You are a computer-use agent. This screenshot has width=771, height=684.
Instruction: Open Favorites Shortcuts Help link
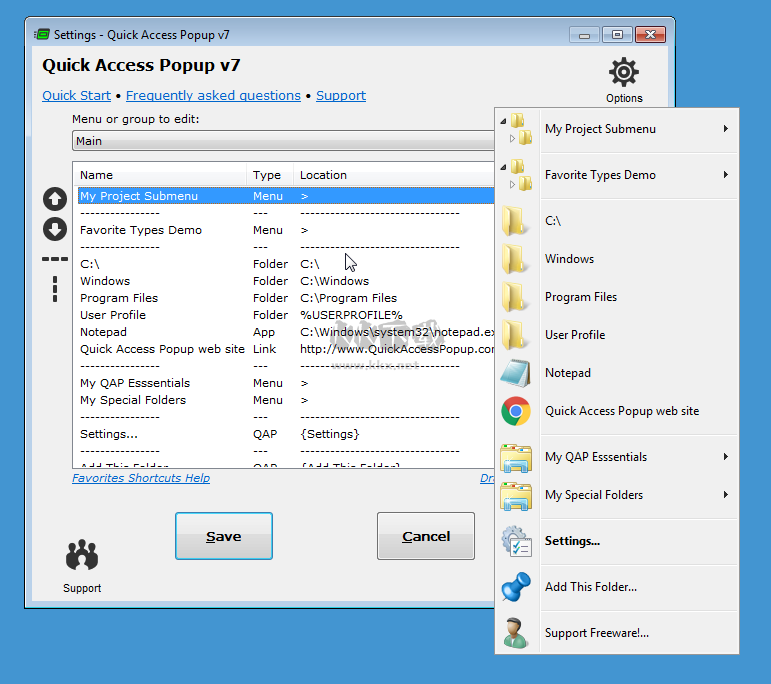click(141, 478)
